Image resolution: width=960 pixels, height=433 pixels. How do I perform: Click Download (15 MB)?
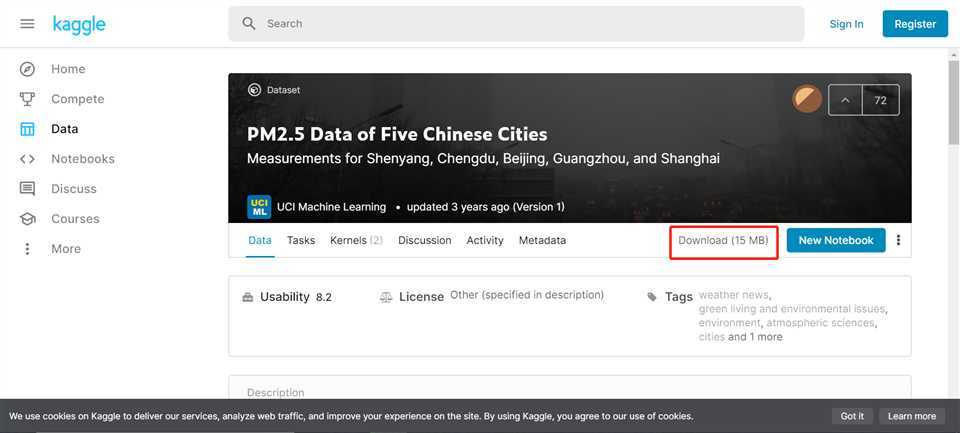pyautogui.click(x=723, y=241)
